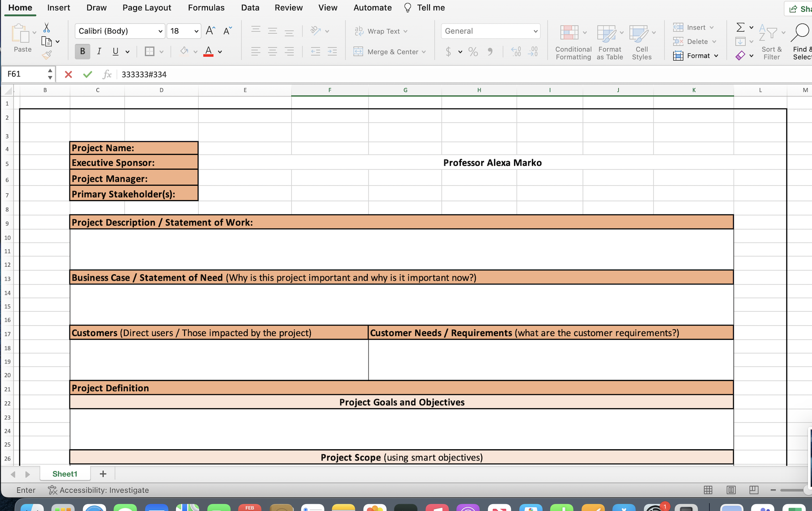Align text right

pyautogui.click(x=289, y=51)
